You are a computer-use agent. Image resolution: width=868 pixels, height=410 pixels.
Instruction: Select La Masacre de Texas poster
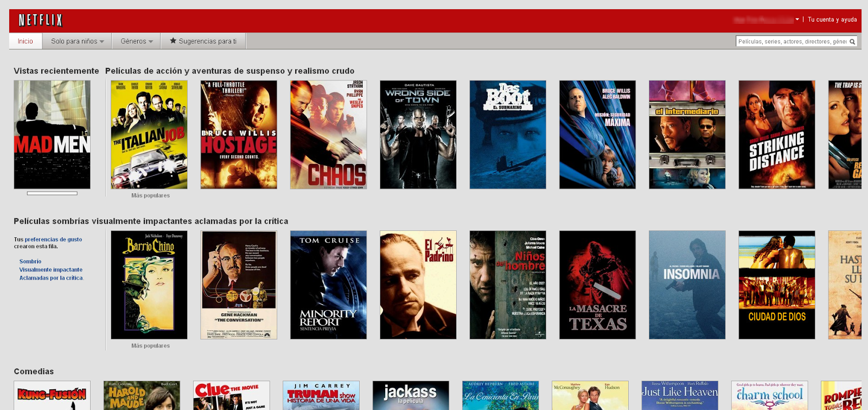pyautogui.click(x=597, y=285)
